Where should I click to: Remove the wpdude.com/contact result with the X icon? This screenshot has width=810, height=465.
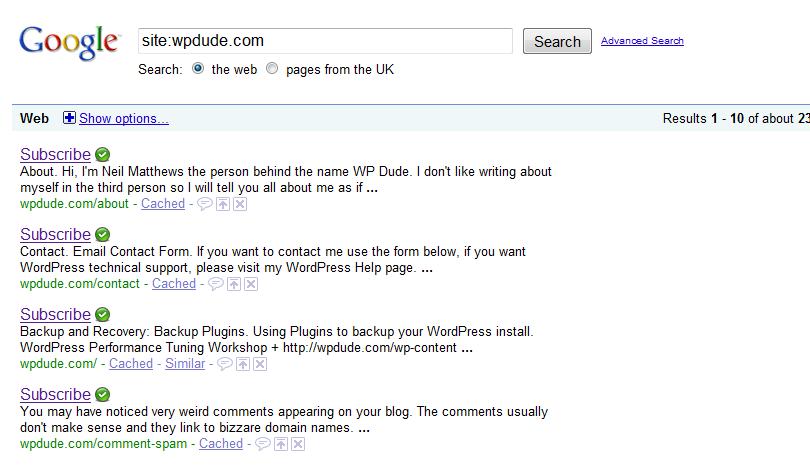pyautogui.click(x=251, y=284)
